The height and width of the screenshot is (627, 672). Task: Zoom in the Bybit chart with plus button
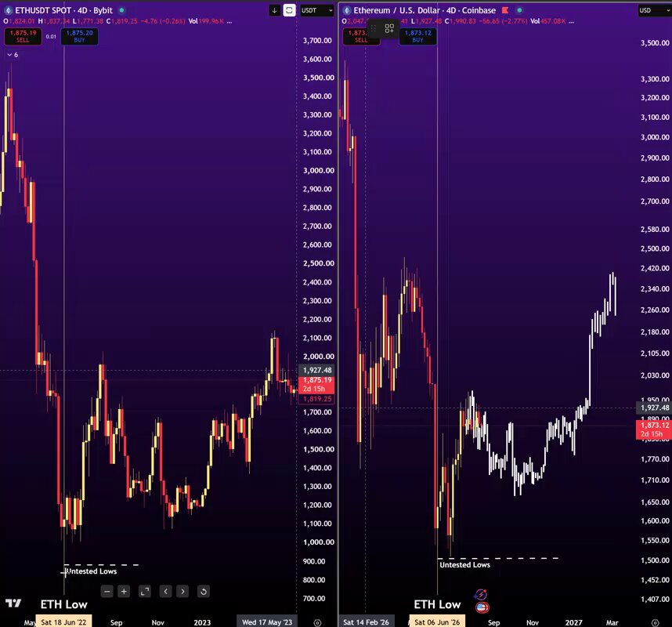click(124, 592)
